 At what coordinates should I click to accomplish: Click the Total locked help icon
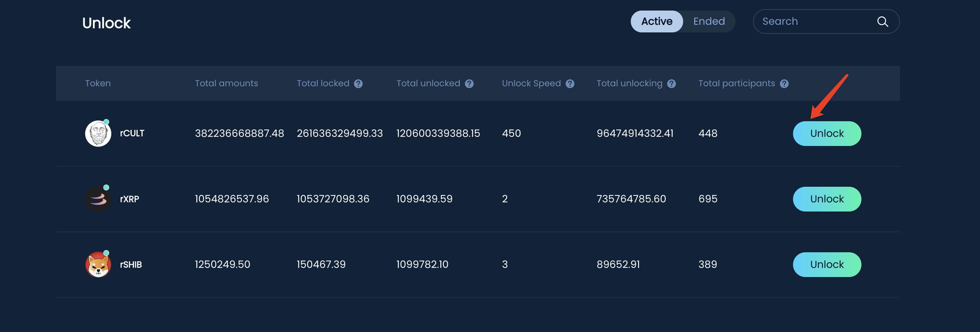[x=358, y=84]
